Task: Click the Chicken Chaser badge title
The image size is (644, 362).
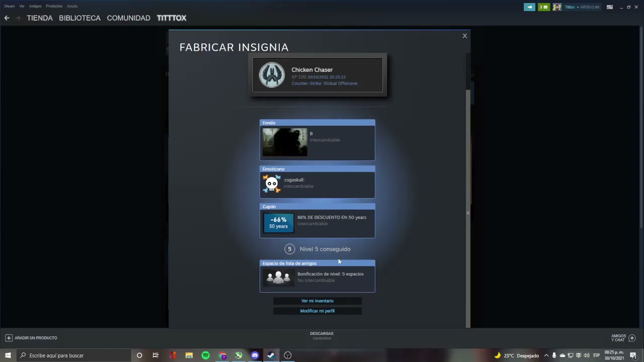Action: tap(312, 70)
